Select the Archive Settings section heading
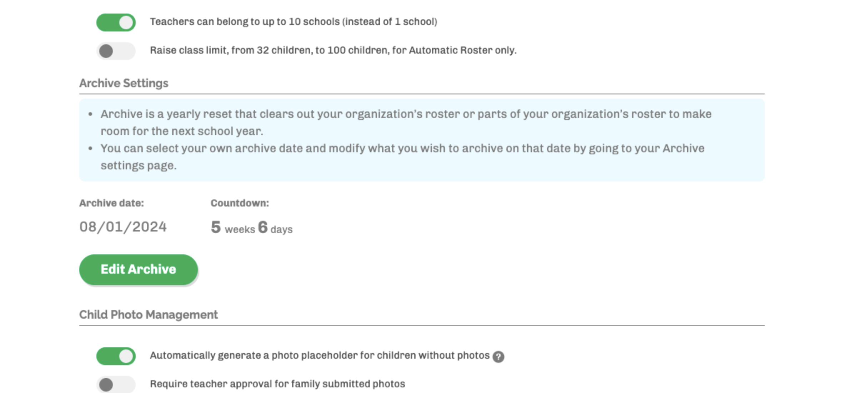The image size is (868, 393). tap(124, 83)
